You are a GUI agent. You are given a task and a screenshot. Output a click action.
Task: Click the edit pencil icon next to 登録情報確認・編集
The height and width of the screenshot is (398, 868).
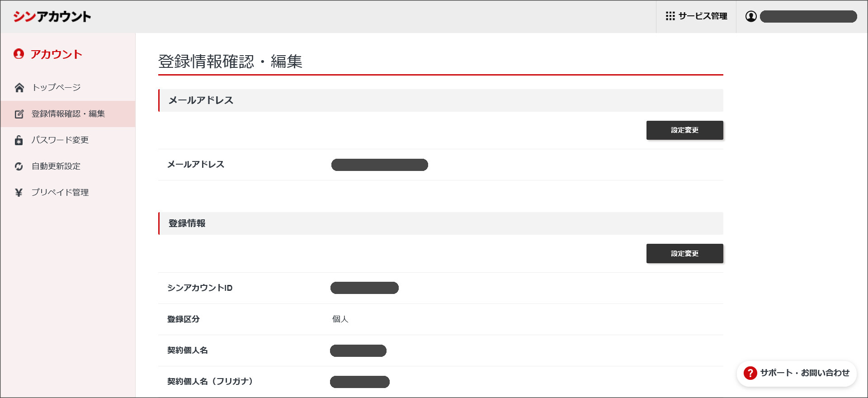pos(19,114)
